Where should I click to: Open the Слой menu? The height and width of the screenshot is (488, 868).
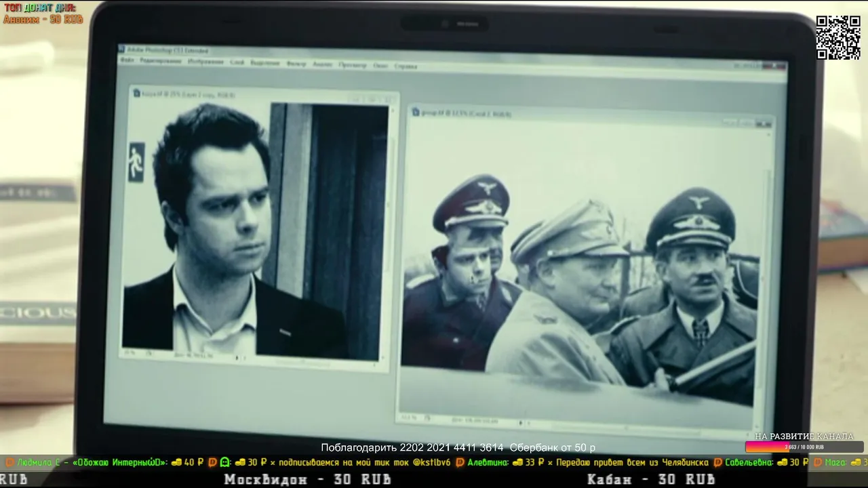point(237,62)
